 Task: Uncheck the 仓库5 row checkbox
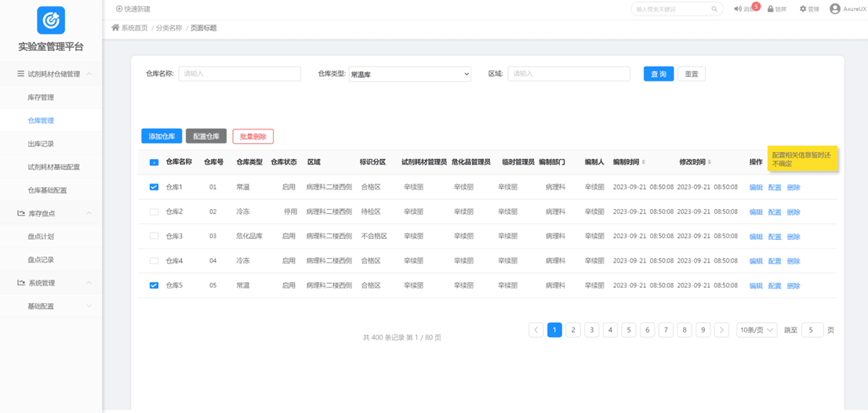tap(154, 285)
